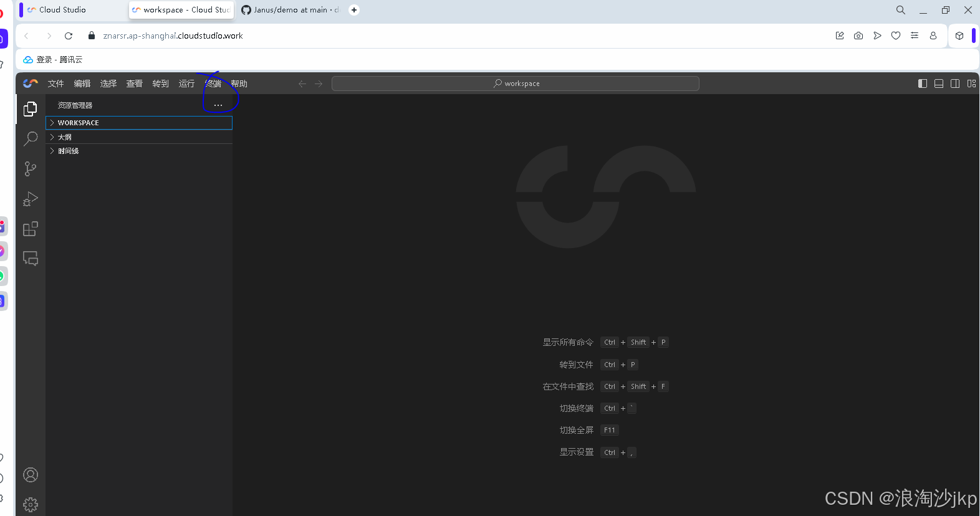Image resolution: width=980 pixels, height=516 pixels.
Task: Open the 终端 menu
Action: (213, 84)
